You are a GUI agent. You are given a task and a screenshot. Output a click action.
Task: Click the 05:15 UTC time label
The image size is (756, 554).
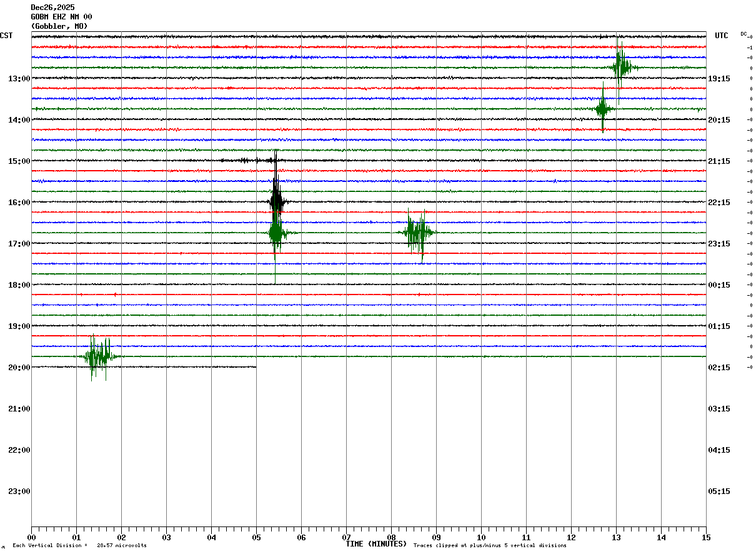click(x=719, y=491)
